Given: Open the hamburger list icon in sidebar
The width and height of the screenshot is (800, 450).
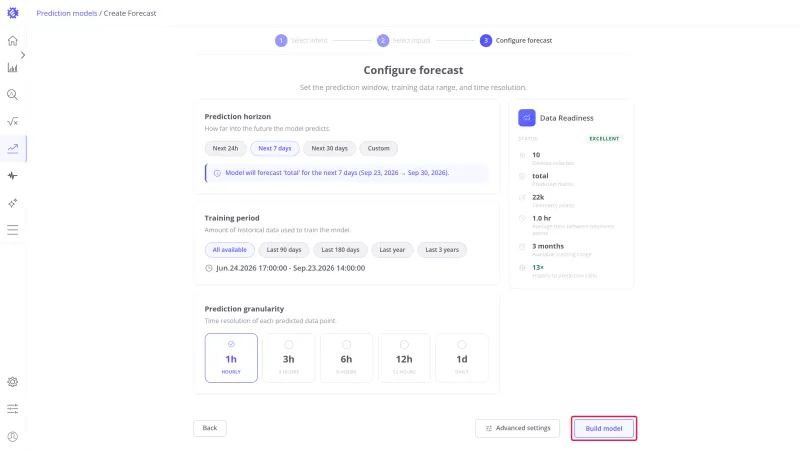Looking at the screenshot, I should [13, 230].
